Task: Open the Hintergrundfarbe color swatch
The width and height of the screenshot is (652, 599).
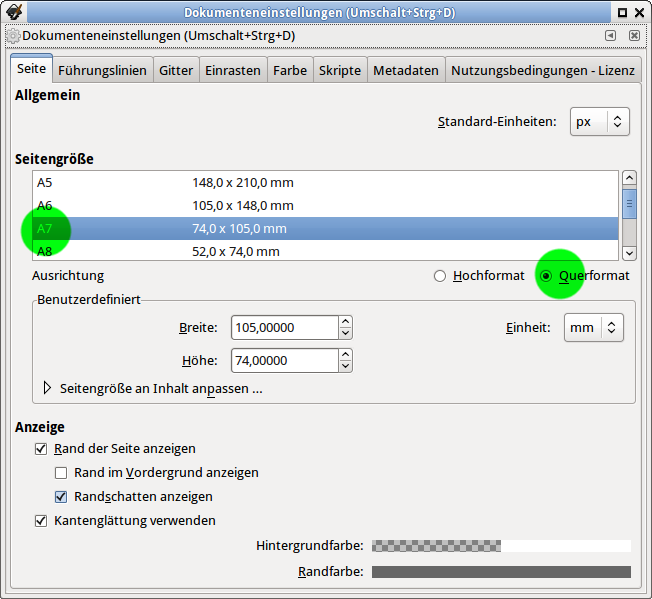Action: [501, 546]
